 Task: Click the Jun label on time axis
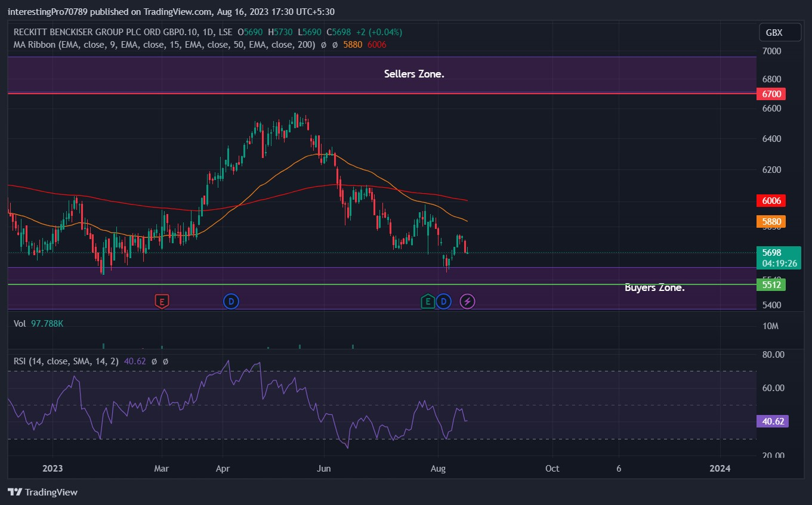coord(323,468)
